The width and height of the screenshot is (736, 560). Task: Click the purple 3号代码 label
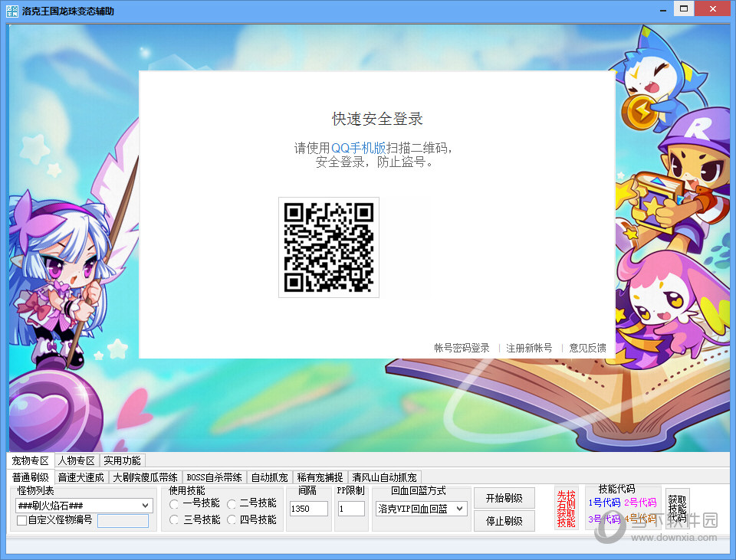tap(605, 519)
